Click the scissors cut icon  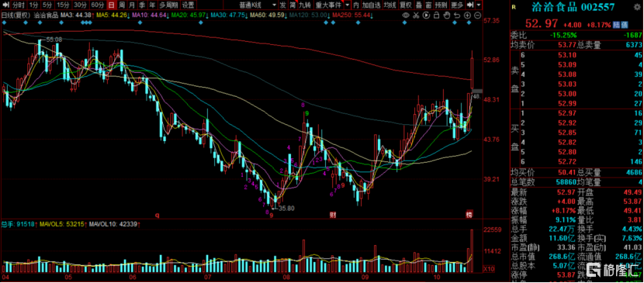(416, 16)
